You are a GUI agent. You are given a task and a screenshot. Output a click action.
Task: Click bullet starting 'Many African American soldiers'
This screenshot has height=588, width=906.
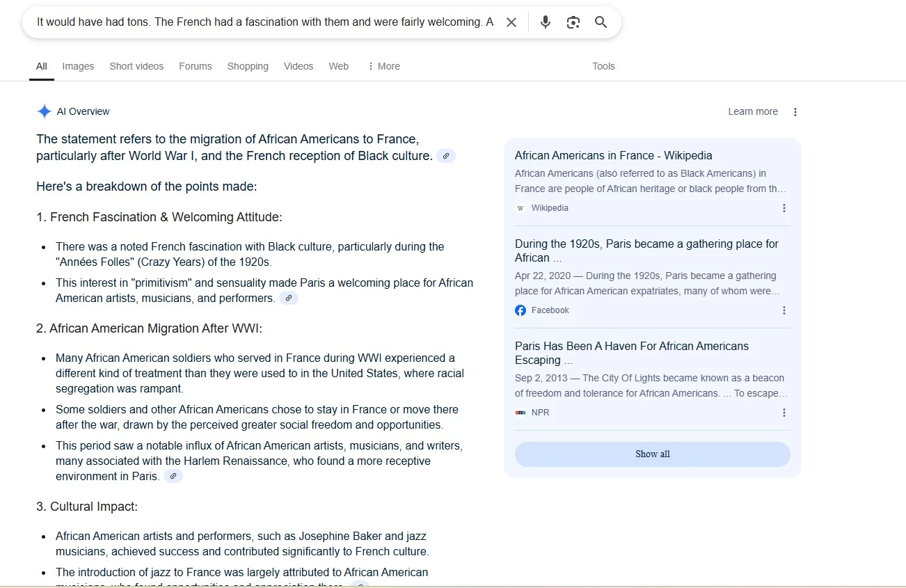point(260,373)
